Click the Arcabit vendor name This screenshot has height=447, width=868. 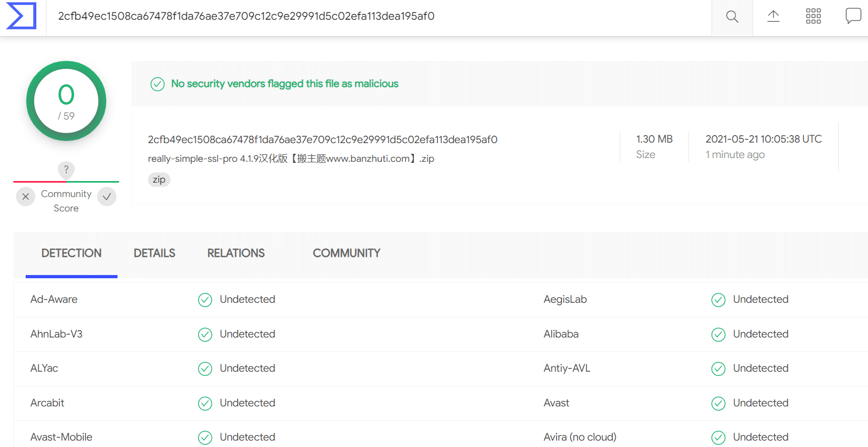coord(48,403)
